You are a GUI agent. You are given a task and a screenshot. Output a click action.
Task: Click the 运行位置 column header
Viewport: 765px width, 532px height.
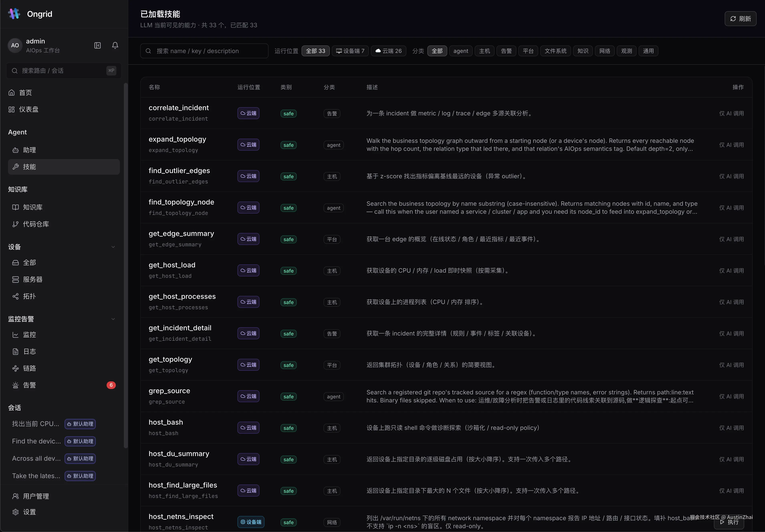(249, 87)
